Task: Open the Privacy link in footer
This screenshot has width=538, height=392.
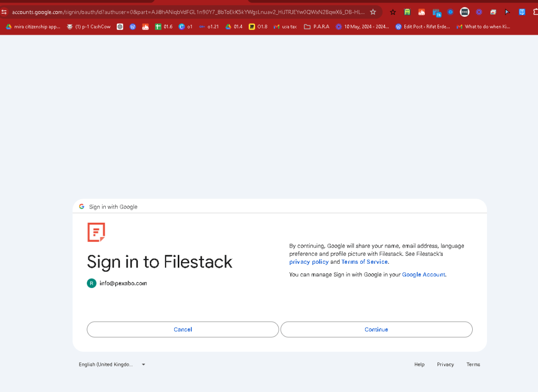Action: pos(445,364)
